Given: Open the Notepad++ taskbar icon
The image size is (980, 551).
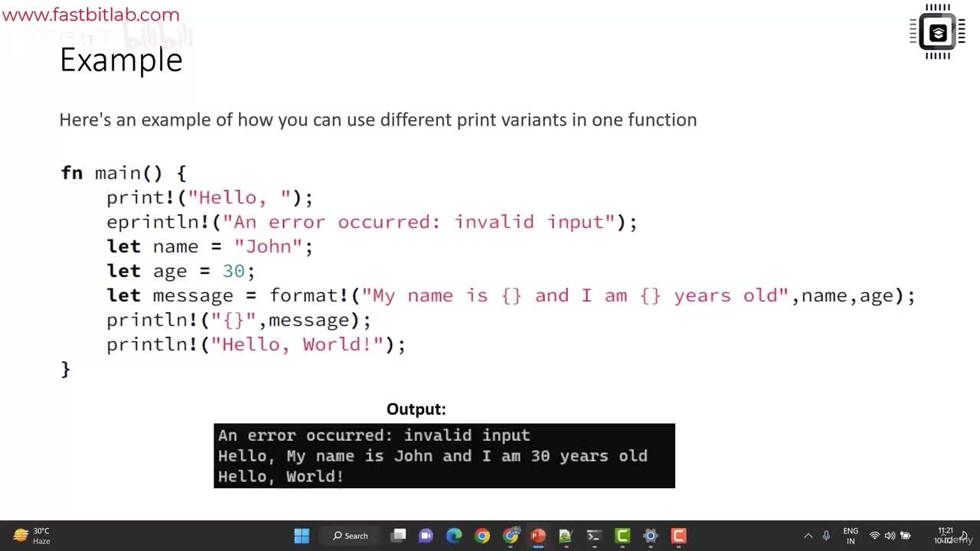Looking at the screenshot, I should (566, 536).
